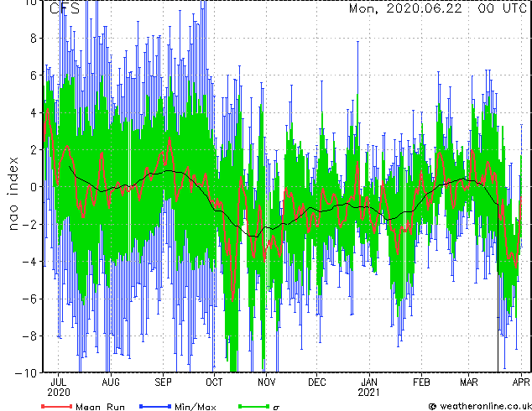Image resolution: width=532 pixels, height=411 pixels.
Task: Click the y-axis value -2
Action: click(29, 224)
